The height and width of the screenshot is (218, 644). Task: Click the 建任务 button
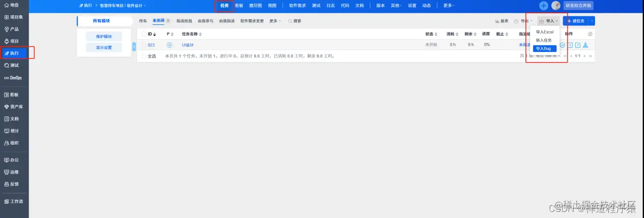[x=576, y=21]
